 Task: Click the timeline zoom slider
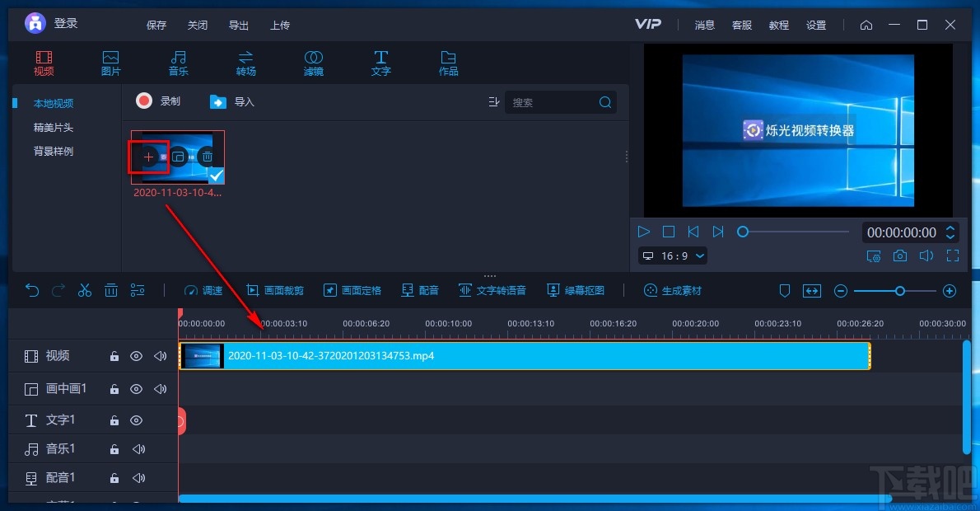point(894,291)
